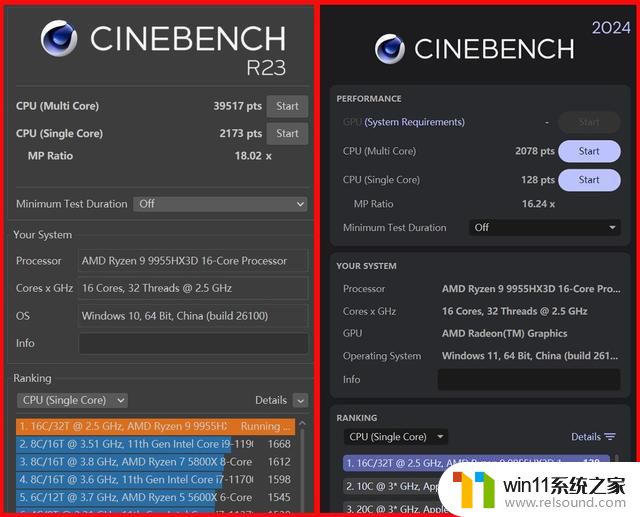Select the R23 ranking row Ryzen 9 9955HX
The height and width of the screenshot is (517, 640).
click(156, 426)
